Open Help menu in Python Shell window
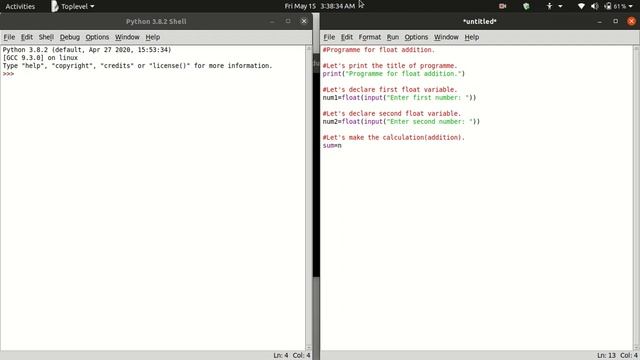The image size is (640, 360). (153, 37)
